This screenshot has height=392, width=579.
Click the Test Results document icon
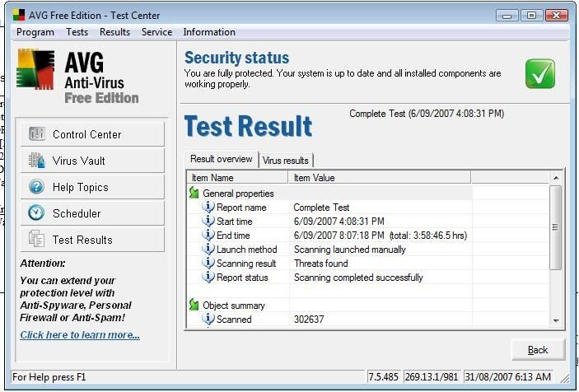[36, 240]
